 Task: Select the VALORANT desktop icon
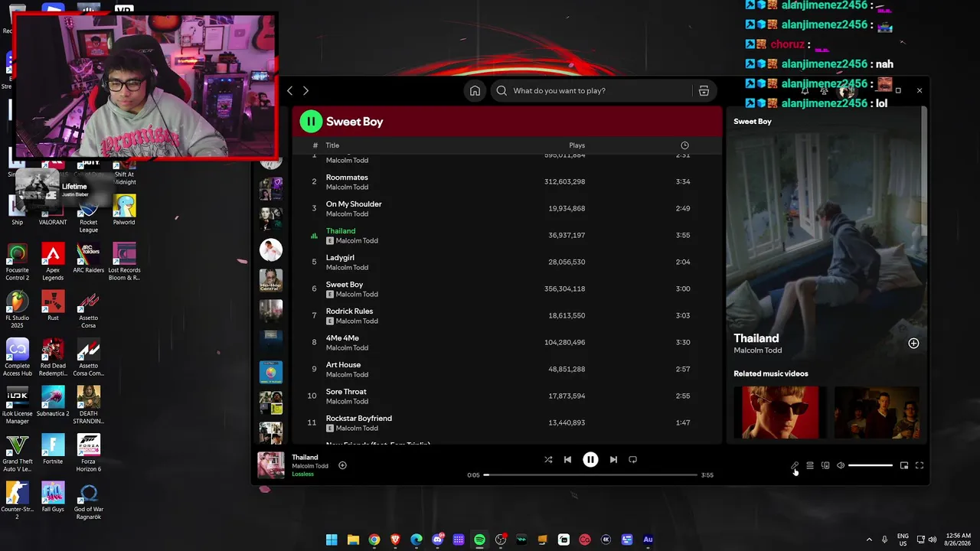pos(53,210)
